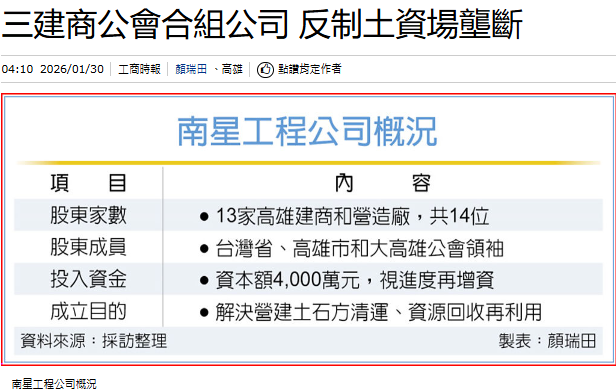The height and width of the screenshot is (389, 616).
Task: Click text 解決營建土石方清運、資源回收再利用
Action: click(x=379, y=312)
